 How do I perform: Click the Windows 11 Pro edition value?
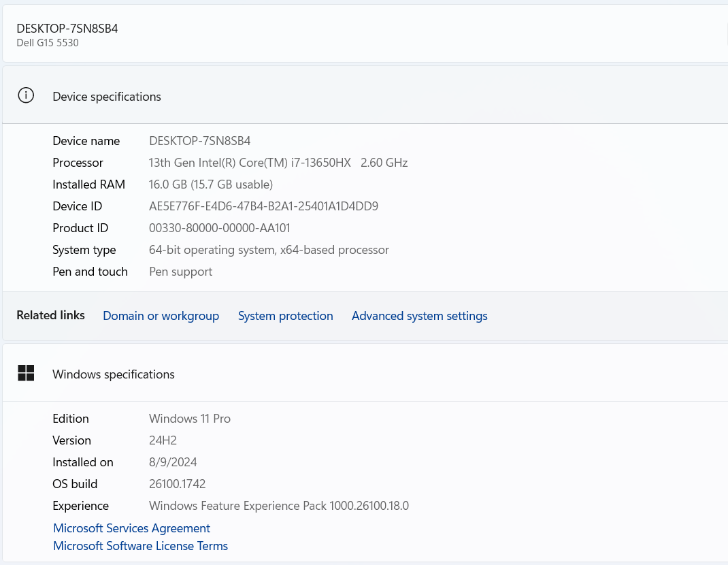[x=189, y=419]
